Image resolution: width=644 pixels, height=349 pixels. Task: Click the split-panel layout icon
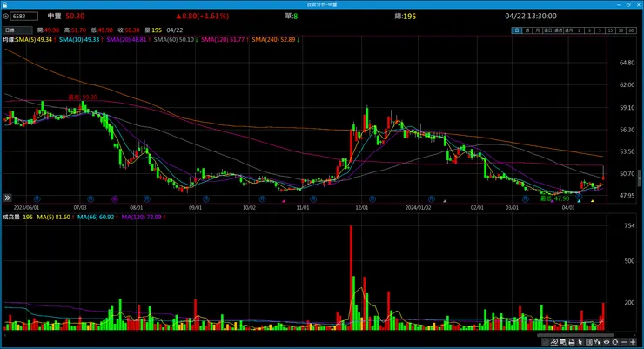coord(589,342)
